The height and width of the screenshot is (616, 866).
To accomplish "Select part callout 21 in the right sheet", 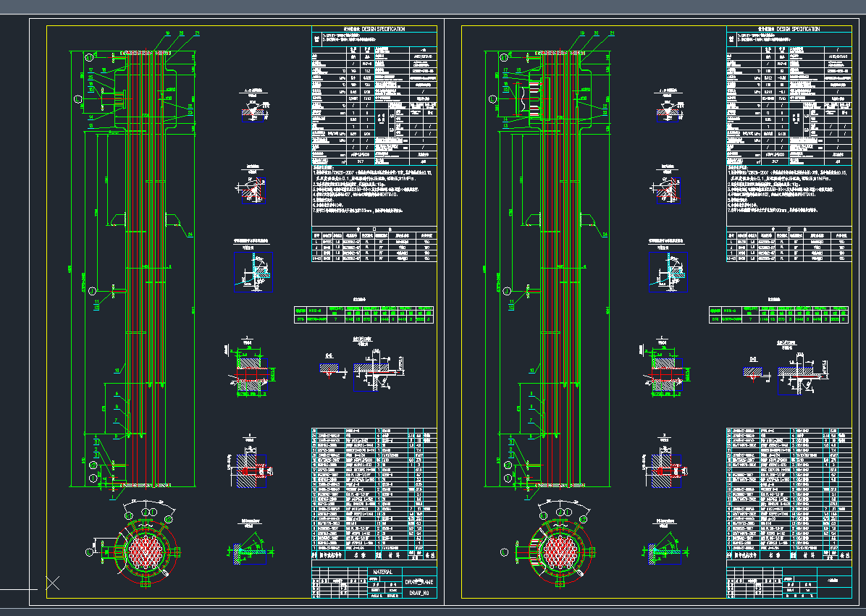I will [612, 33].
